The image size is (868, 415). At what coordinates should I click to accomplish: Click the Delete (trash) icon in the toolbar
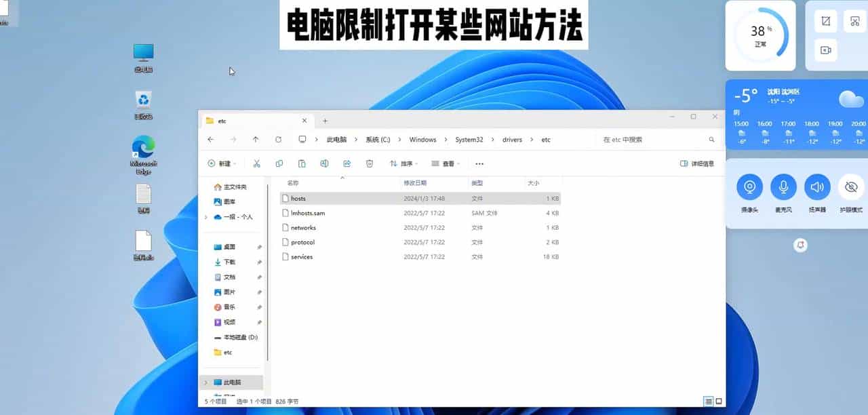pyautogui.click(x=368, y=163)
